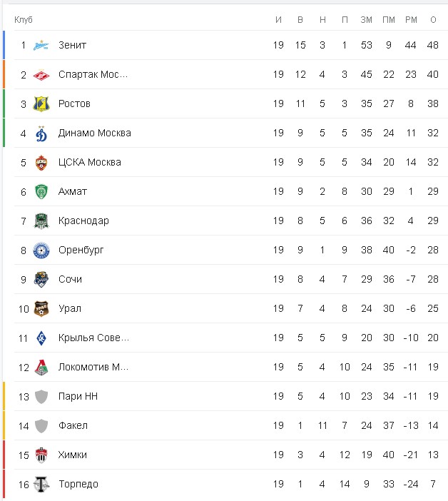Click the Zenit club logo
Viewport: 448px width, 501px height.
pyautogui.click(x=42, y=45)
